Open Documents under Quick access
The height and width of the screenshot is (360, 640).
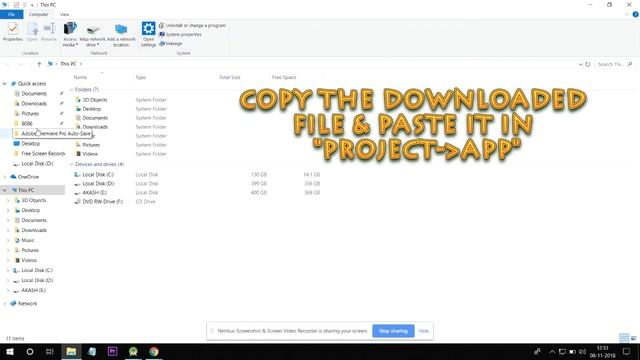(x=34, y=93)
